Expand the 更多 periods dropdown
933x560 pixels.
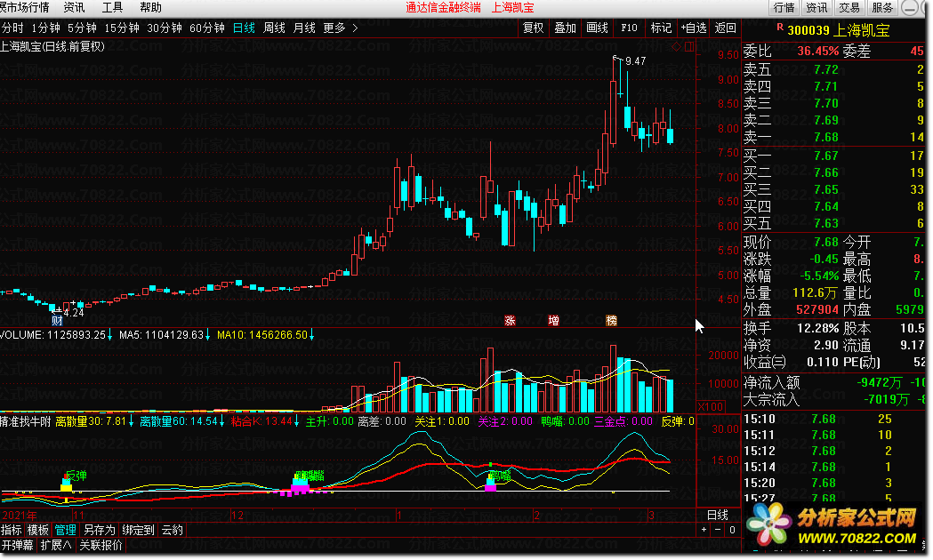click(x=334, y=28)
